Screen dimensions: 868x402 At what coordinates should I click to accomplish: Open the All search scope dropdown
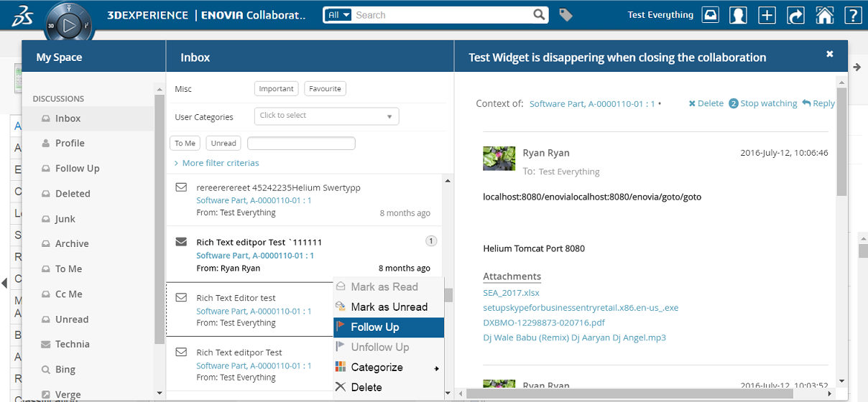[x=337, y=15]
